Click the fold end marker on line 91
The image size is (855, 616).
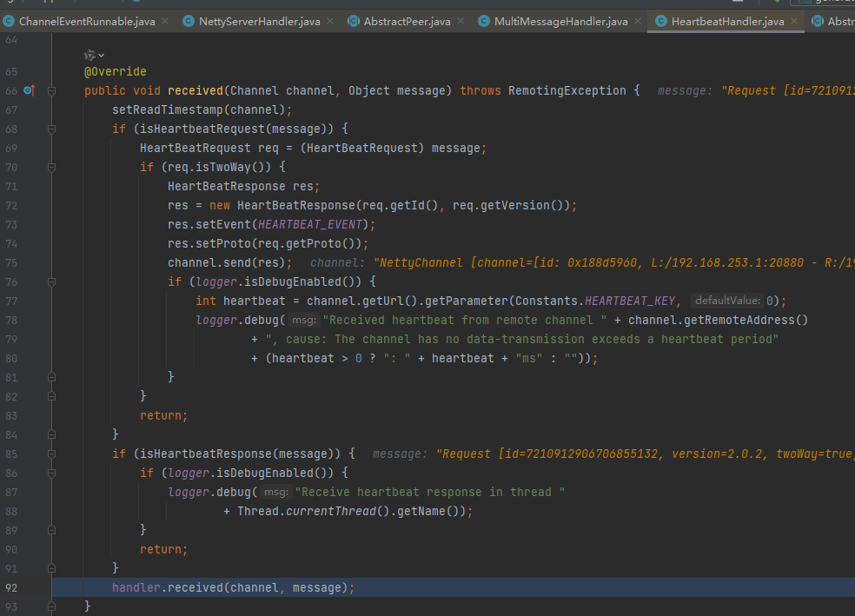tap(51, 568)
